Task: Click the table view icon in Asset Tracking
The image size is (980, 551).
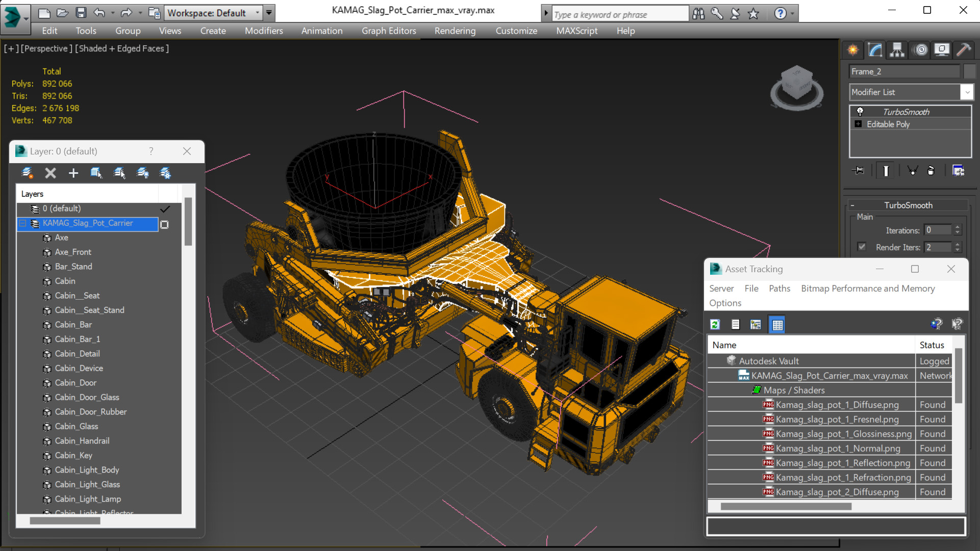Action: click(x=777, y=325)
